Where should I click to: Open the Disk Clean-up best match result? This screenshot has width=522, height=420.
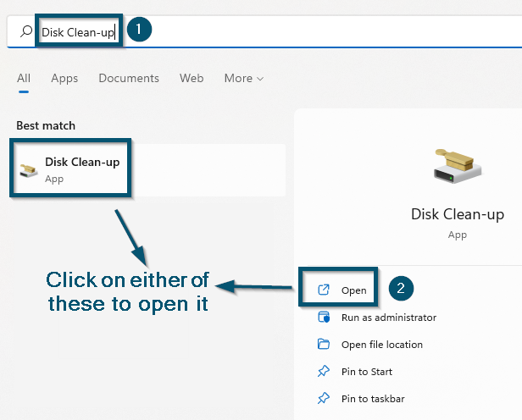point(147,170)
